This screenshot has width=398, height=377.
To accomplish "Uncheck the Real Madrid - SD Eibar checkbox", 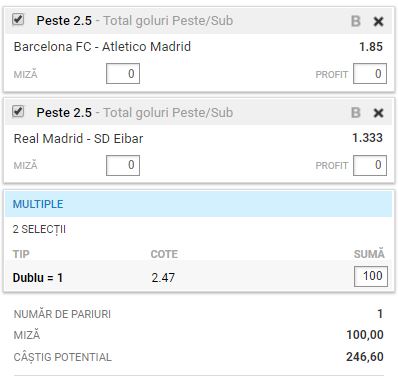I will (x=18, y=111).
